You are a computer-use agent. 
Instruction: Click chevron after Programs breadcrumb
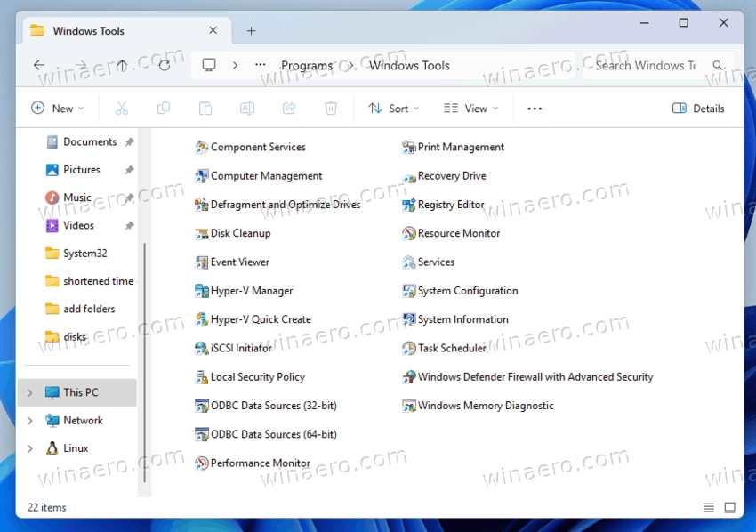point(350,65)
